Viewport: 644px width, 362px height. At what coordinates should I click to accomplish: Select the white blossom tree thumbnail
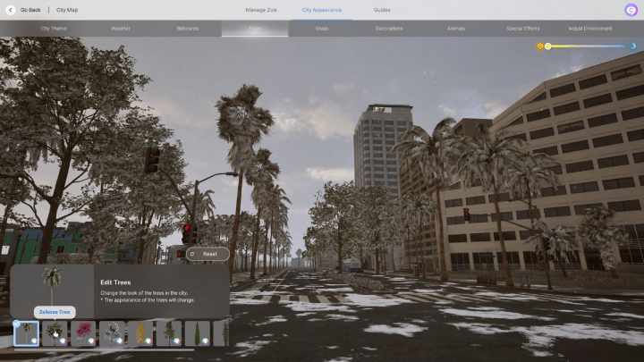coord(111,333)
